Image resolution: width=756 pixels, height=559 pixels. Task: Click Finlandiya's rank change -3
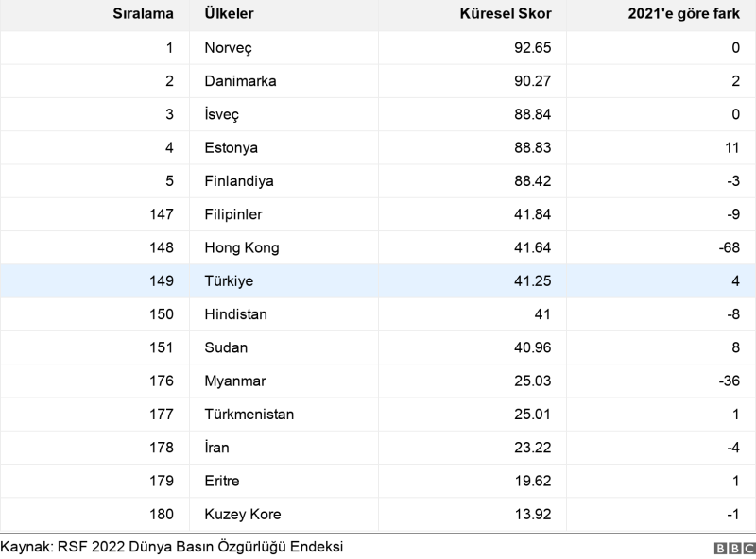(x=730, y=181)
